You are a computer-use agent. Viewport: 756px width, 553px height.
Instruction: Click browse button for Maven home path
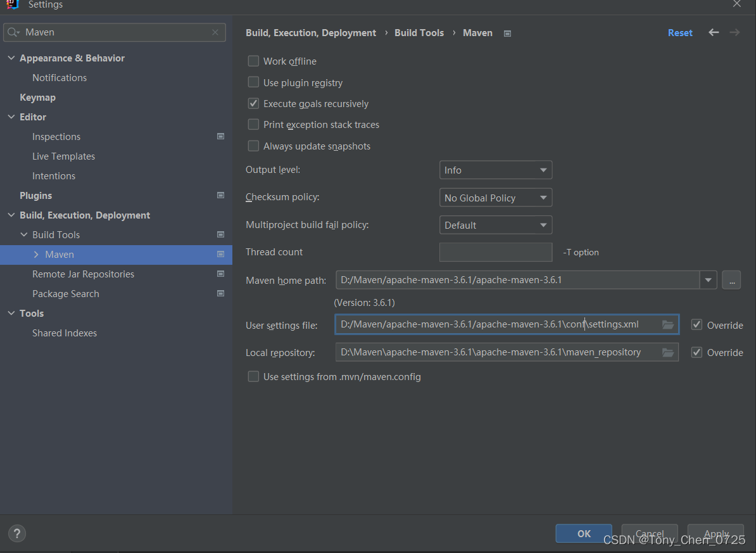click(x=731, y=280)
